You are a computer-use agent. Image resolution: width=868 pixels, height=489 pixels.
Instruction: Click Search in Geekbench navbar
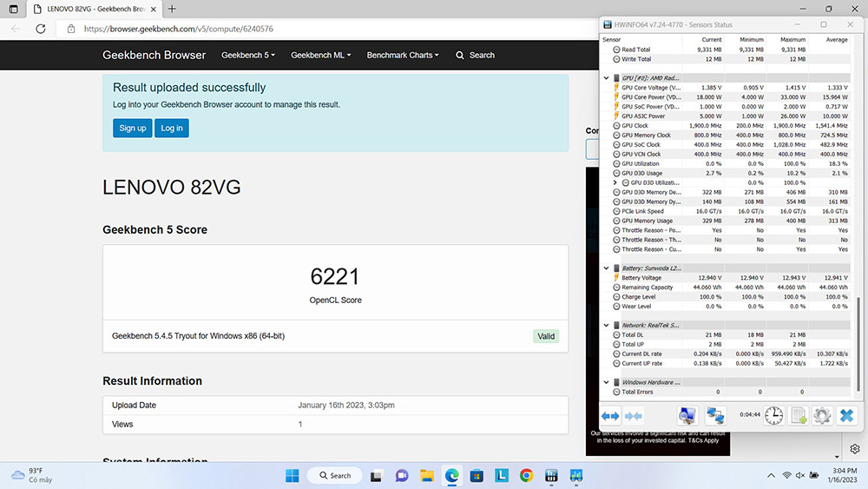pos(475,55)
